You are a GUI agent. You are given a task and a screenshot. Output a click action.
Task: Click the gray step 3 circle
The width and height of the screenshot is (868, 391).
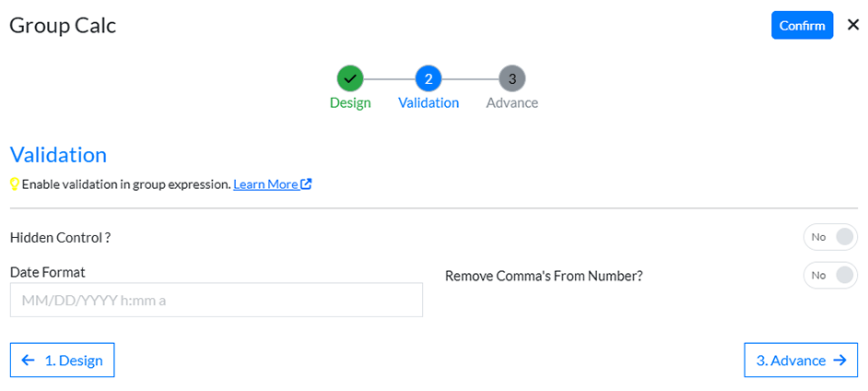coord(512,78)
